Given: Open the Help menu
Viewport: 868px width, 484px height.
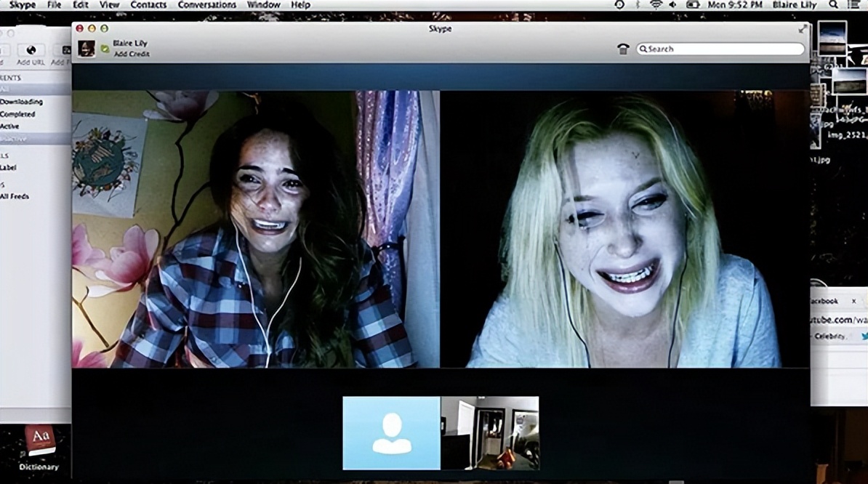Looking at the screenshot, I should [x=300, y=5].
